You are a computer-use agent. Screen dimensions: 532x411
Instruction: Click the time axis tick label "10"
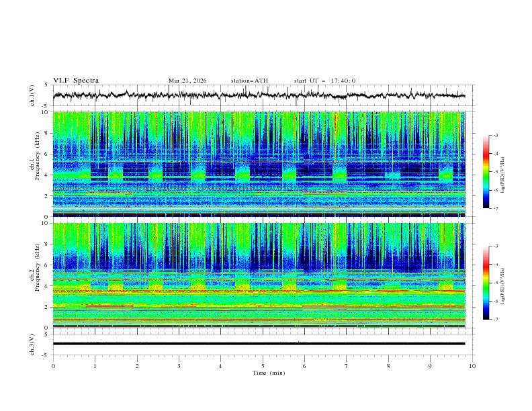tap(472, 366)
